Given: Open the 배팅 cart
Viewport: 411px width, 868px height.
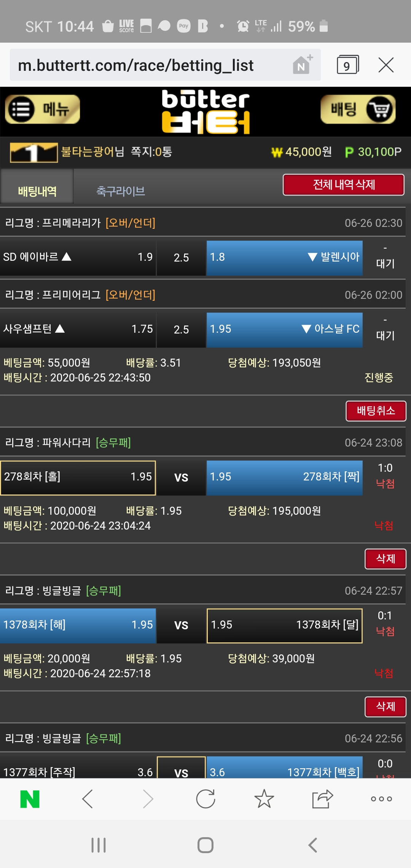Looking at the screenshot, I should pyautogui.click(x=358, y=110).
